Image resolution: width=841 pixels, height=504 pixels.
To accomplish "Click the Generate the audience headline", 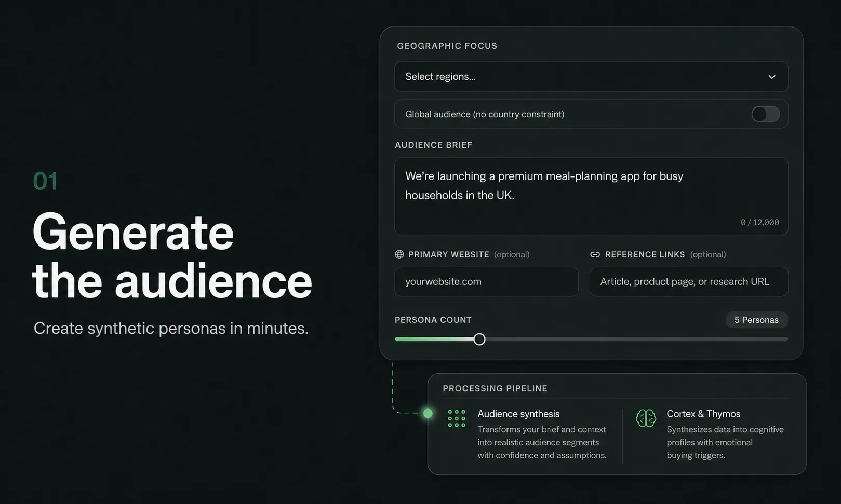I will tap(172, 256).
